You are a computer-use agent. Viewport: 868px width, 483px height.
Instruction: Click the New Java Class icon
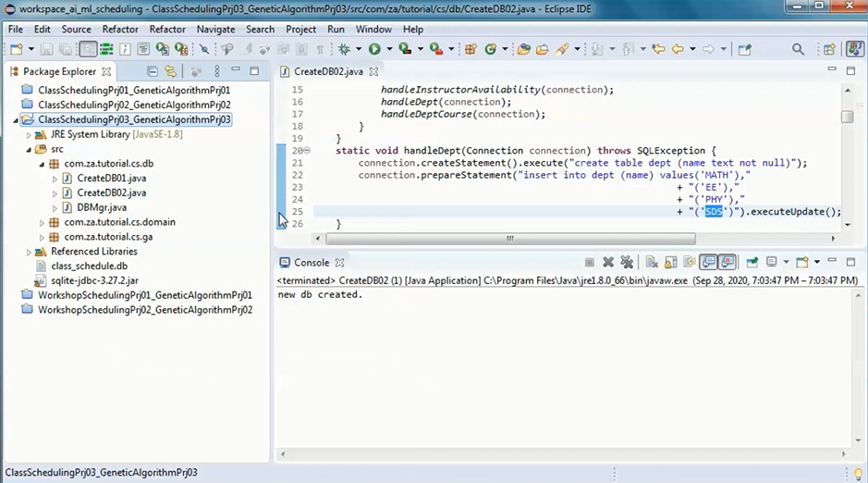pos(491,49)
